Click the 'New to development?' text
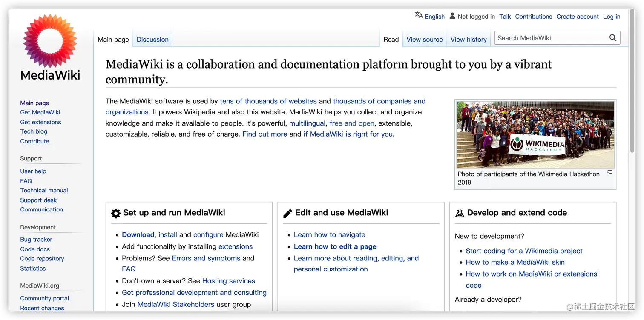The width and height of the screenshot is (644, 320). point(489,236)
